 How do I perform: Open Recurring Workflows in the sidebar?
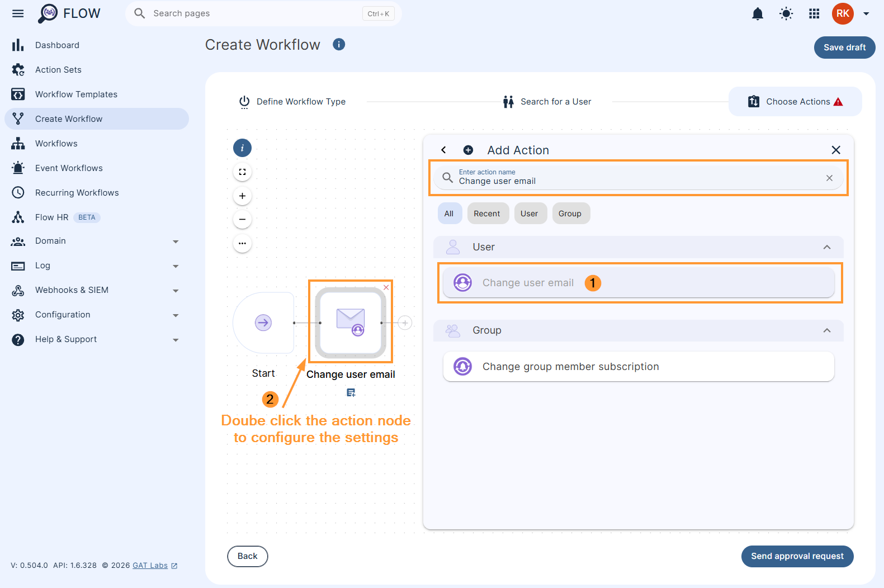(97, 193)
